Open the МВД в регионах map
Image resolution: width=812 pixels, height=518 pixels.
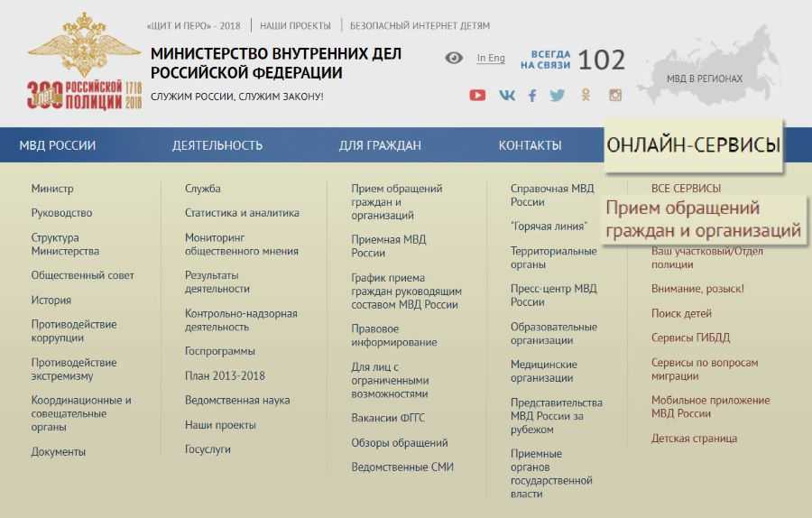click(704, 79)
